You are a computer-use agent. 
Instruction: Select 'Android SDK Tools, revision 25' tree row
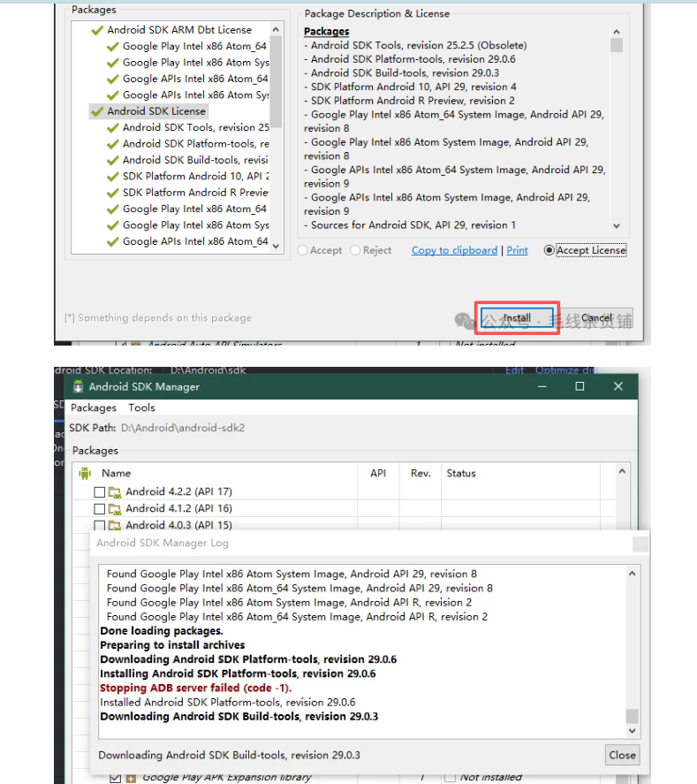coord(196,127)
